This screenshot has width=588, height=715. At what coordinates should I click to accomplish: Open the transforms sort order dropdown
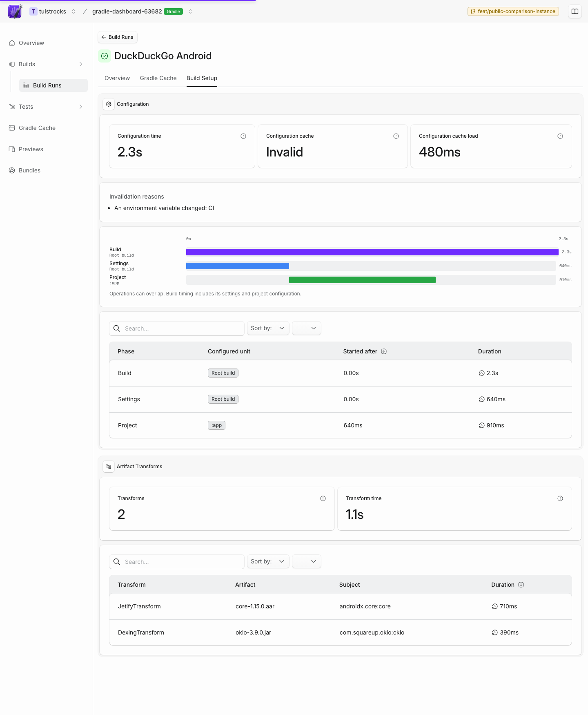307,561
